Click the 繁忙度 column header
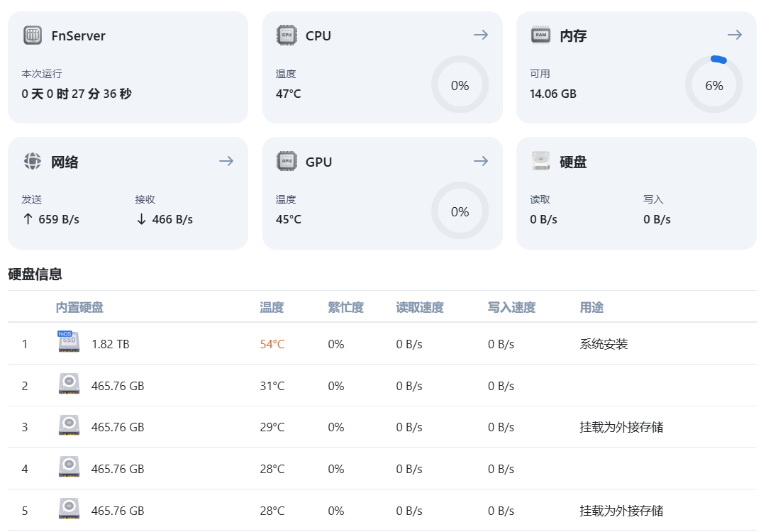The width and height of the screenshot is (761, 532). coord(345,307)
